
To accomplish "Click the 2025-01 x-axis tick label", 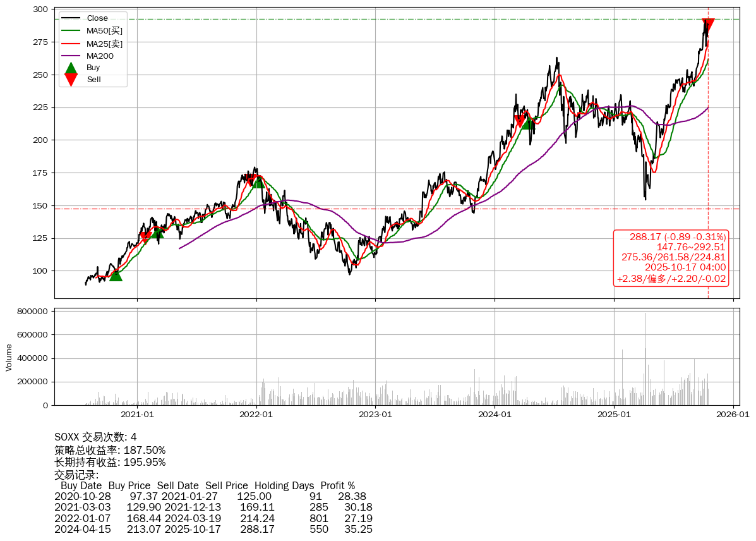I will pos(614,415).
